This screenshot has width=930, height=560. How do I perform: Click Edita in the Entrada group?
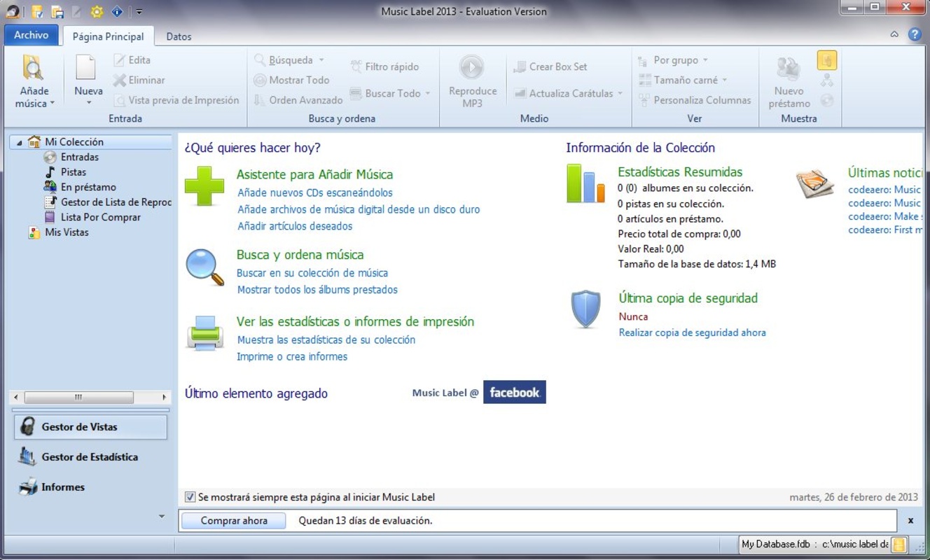coord(132,60)
